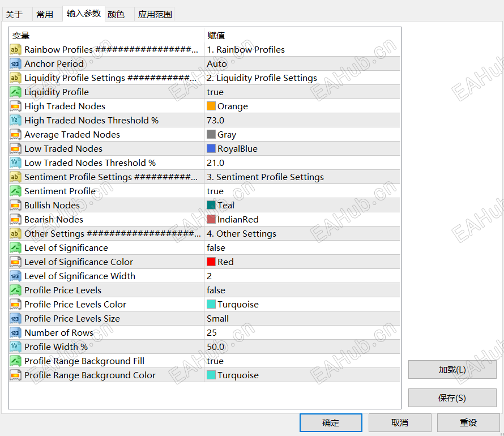Click the 加载(L) button
Screen dimensions: 504x436
coord(452,370)
